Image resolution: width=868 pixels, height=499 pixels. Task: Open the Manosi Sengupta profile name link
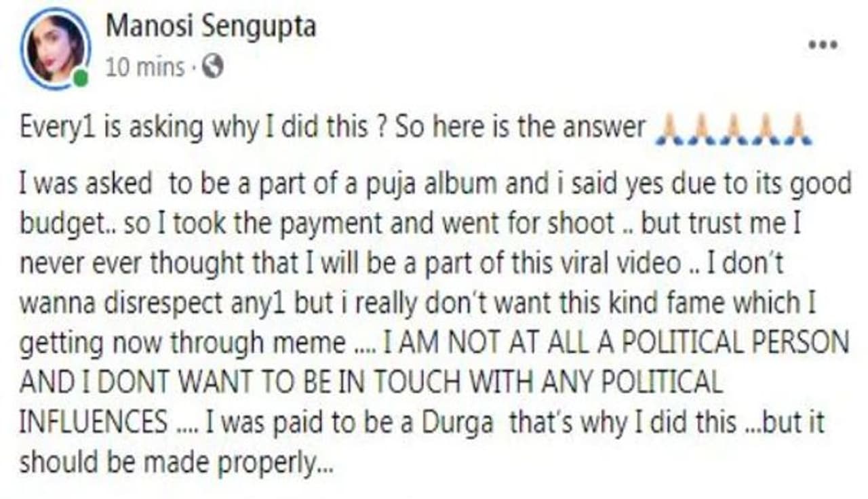pyautogui.click(x=211, y=27)
